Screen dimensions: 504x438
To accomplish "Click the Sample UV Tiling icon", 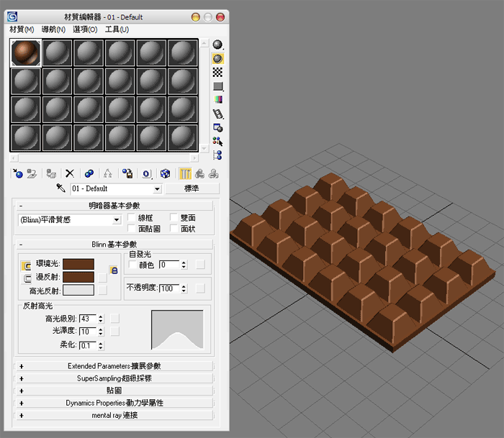I will [x=218, y=86].
